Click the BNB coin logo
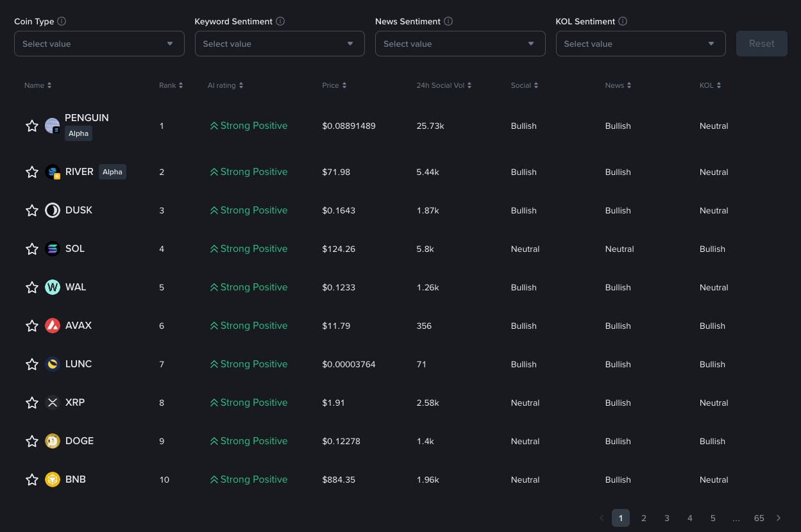 (53, 479)
